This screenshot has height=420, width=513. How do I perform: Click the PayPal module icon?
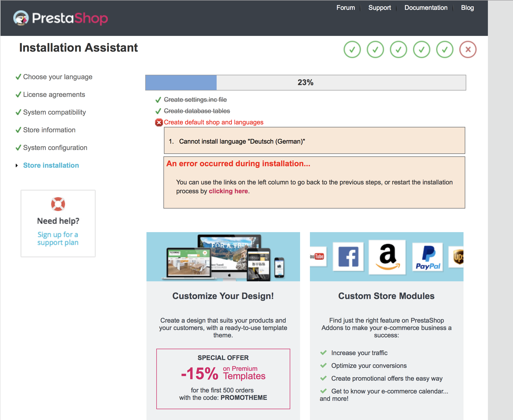pyautogui.click(x=428, y=257)
